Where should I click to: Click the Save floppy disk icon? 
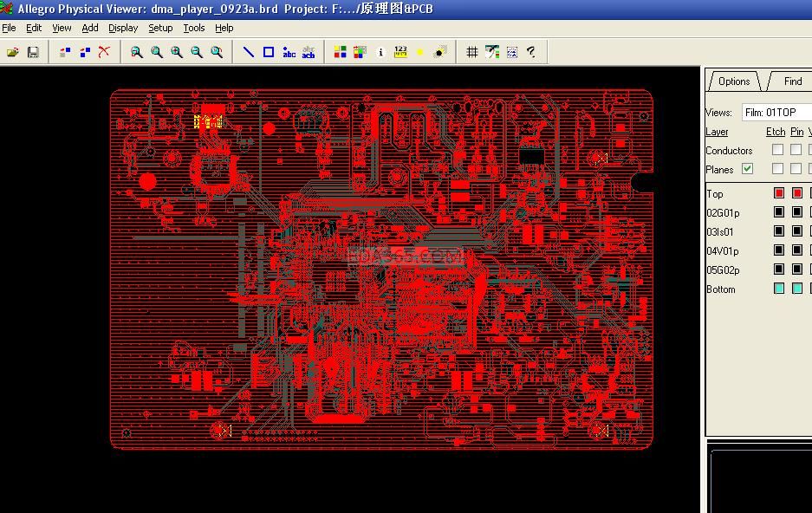[33, 52]
